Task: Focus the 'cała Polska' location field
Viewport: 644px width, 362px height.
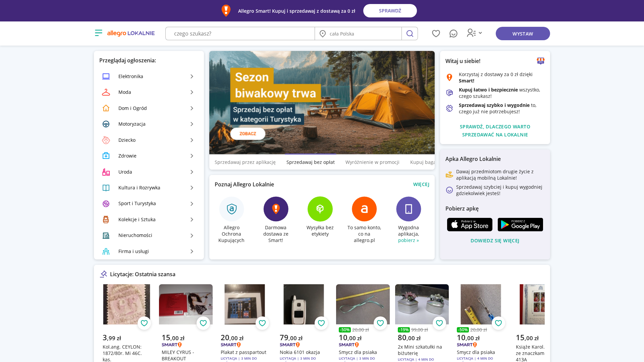Action: [358, 34]
